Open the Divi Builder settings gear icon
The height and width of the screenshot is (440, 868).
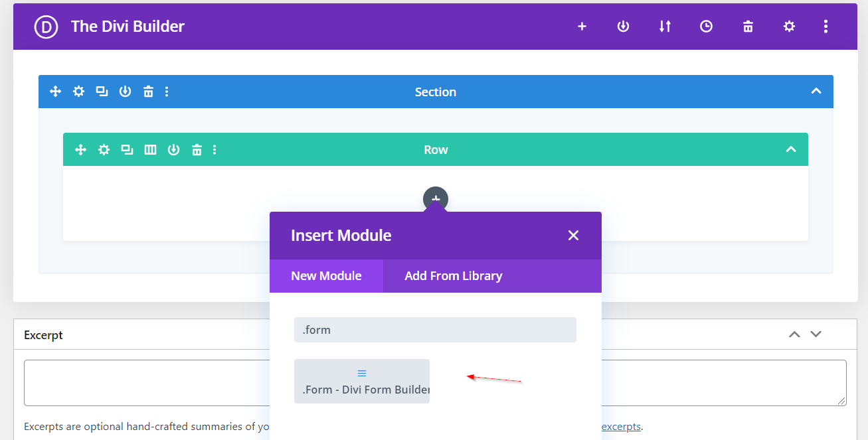coord(788,27)
